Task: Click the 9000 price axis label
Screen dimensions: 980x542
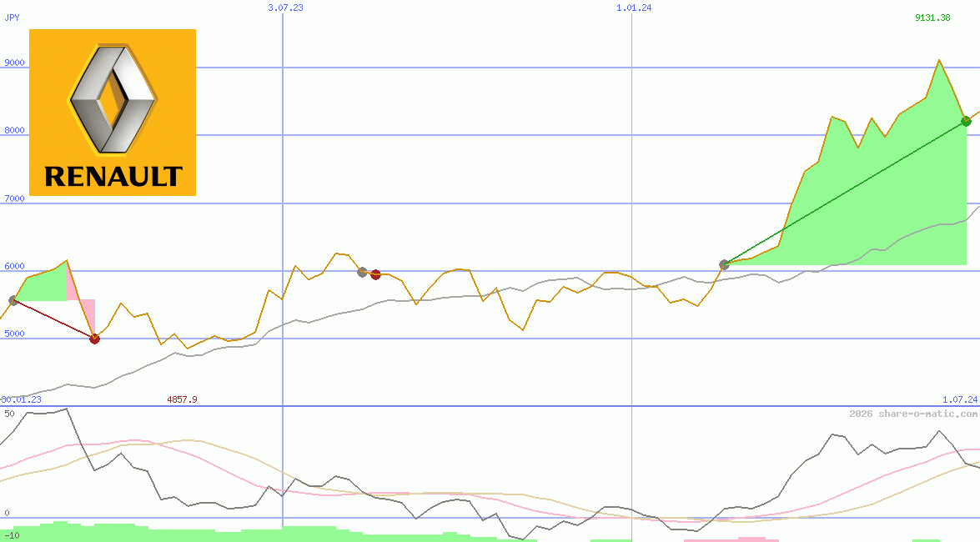Action: click(14, 63)
